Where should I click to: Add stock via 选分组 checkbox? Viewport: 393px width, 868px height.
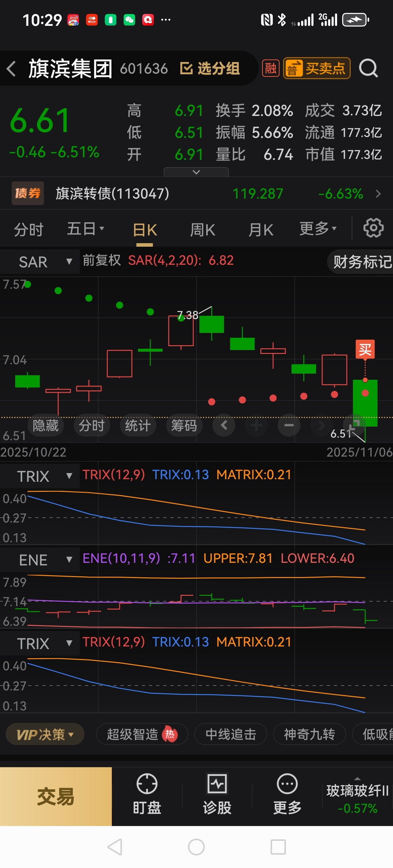point(210,68)
